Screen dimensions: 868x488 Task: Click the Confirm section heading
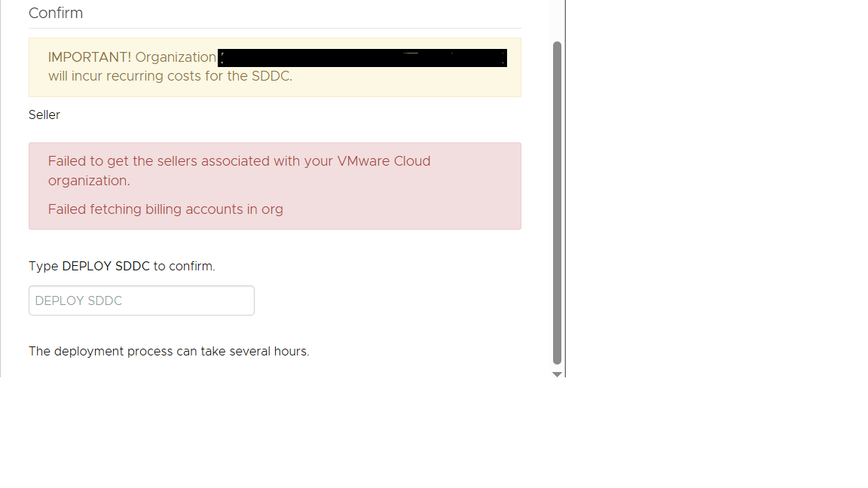[56, 13]
